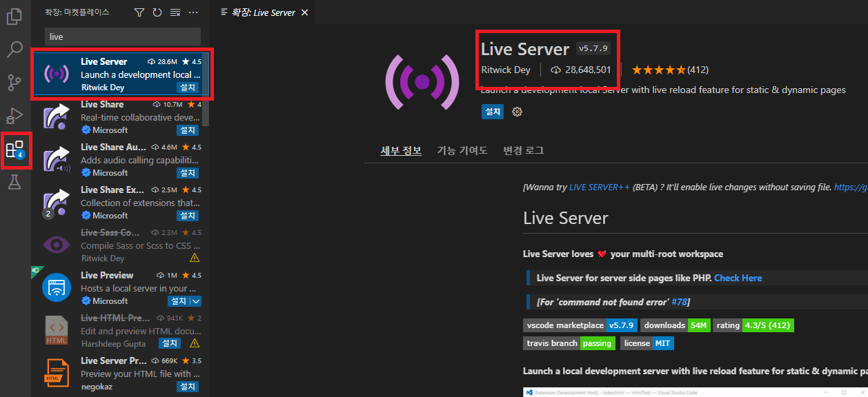Click the Live Preview extension icon

(x=57, y=287)
